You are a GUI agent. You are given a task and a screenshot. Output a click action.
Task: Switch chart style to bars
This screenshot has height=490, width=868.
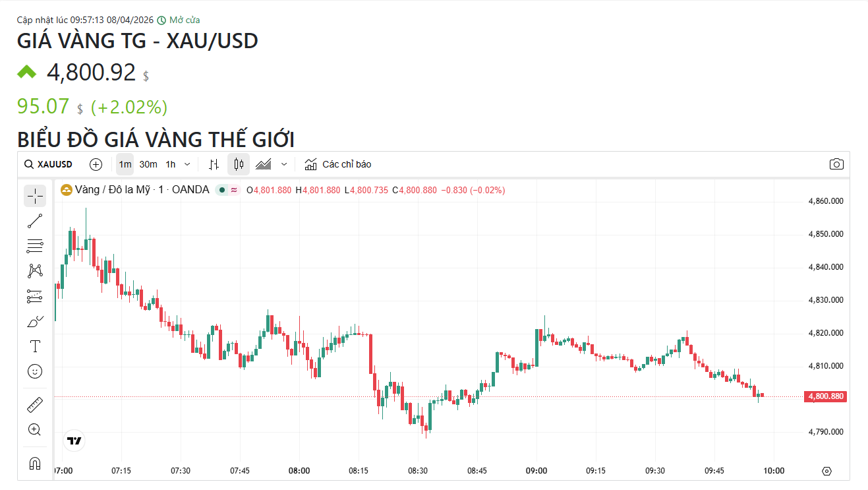point(214,164)
